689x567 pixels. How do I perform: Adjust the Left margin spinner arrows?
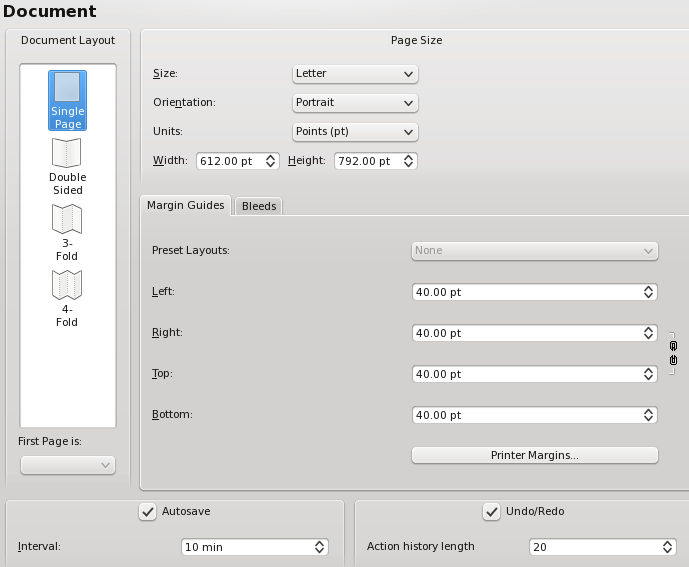click(648, 292)
